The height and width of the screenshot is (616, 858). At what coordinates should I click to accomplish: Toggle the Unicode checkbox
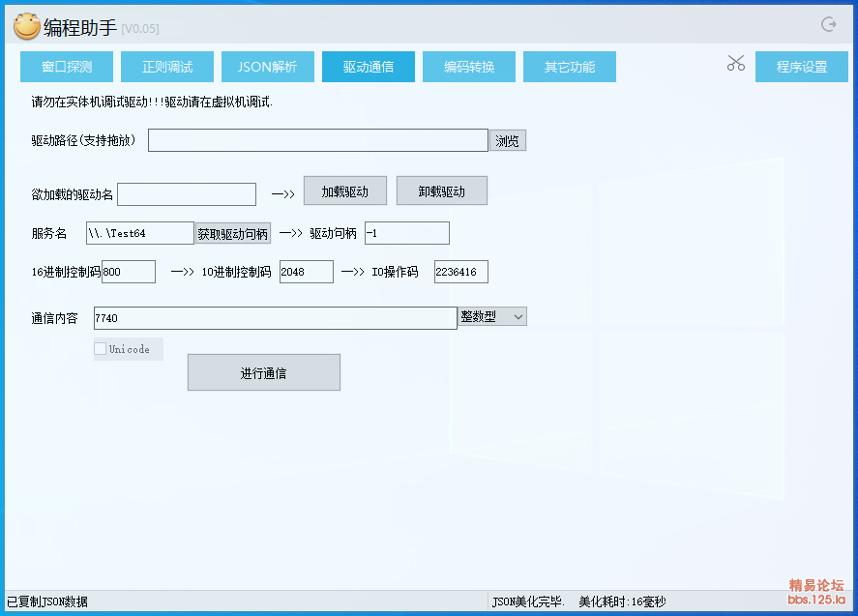tap(101, 349)
